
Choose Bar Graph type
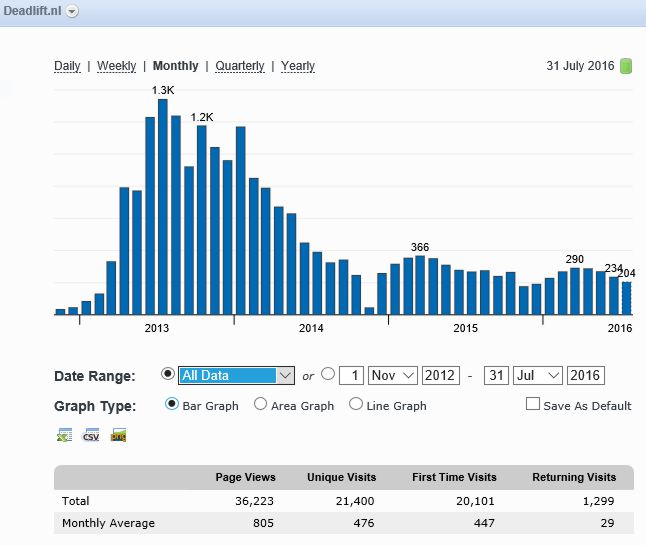tap(172, 404)
